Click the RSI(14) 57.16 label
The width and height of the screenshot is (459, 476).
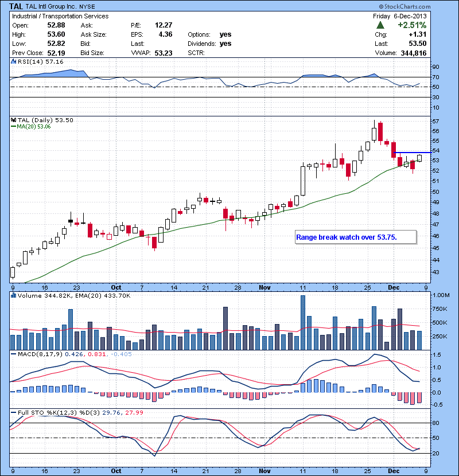[x=40, y=61]
